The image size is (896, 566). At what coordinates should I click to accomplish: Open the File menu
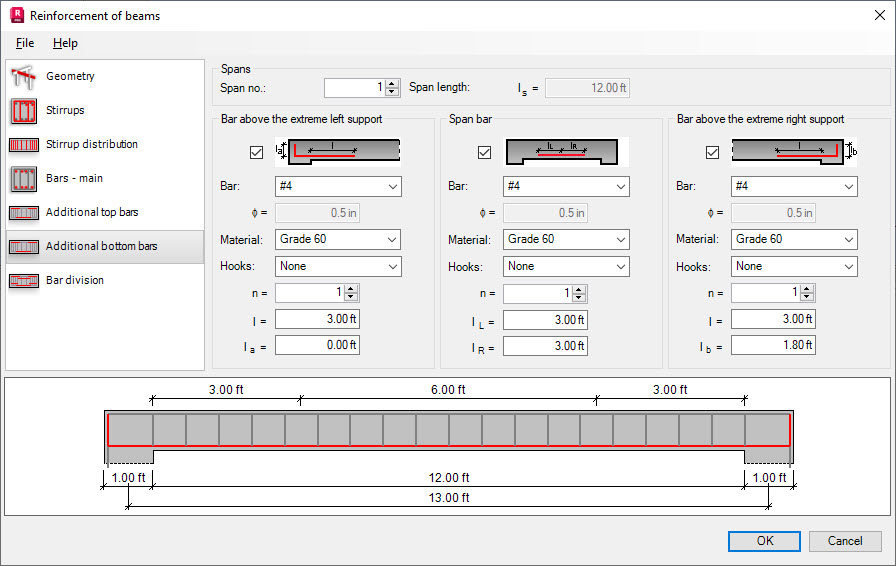point(25,43)
